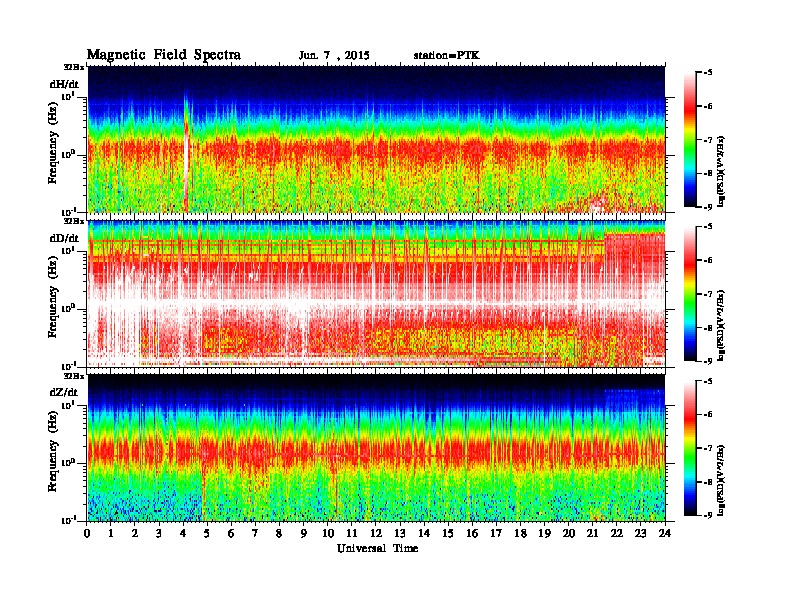Click hour tick label "19" on time axis
The image size is (792, 612).
[x=544, y=533]
